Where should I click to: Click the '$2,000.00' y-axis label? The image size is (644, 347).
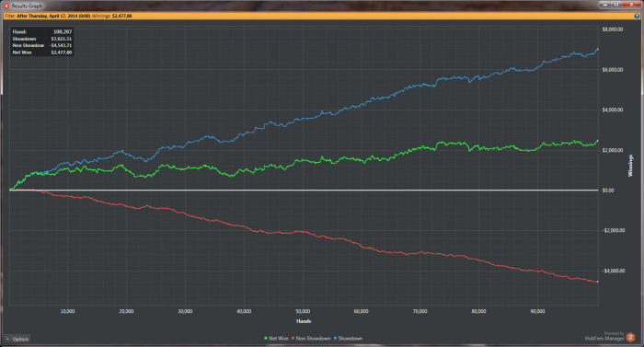tap(613, 150)
